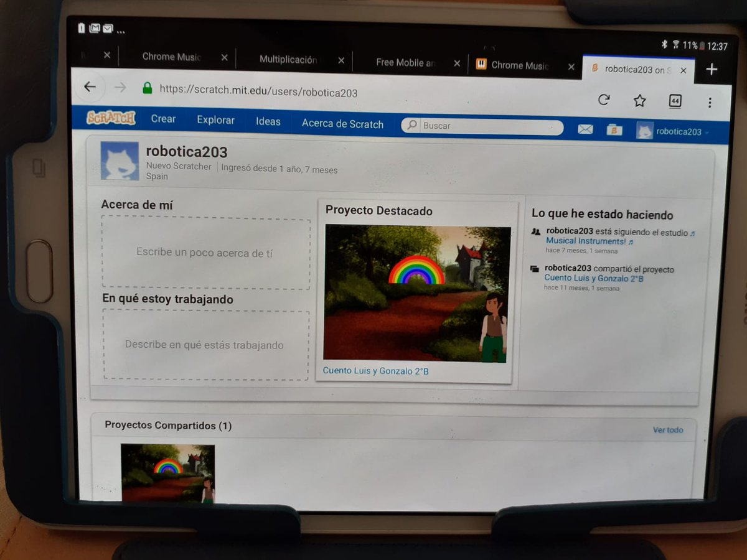Reload the page with the refresh icon
This screenshot has height=560, width=747.
(603, 100)
